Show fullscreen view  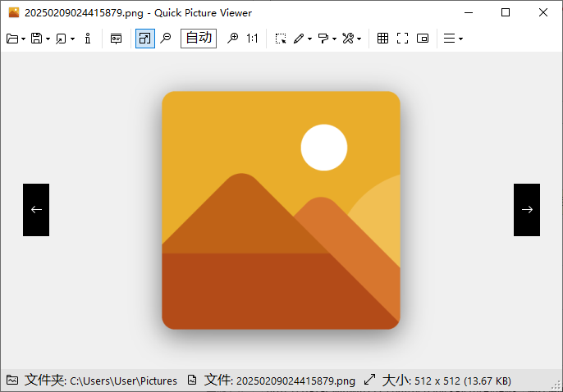click(402, 39)
